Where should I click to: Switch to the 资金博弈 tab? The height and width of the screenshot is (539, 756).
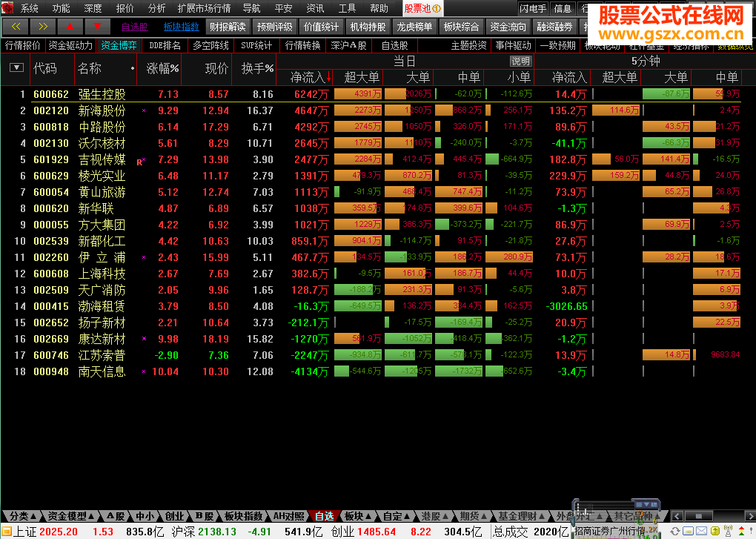[119, 45]
